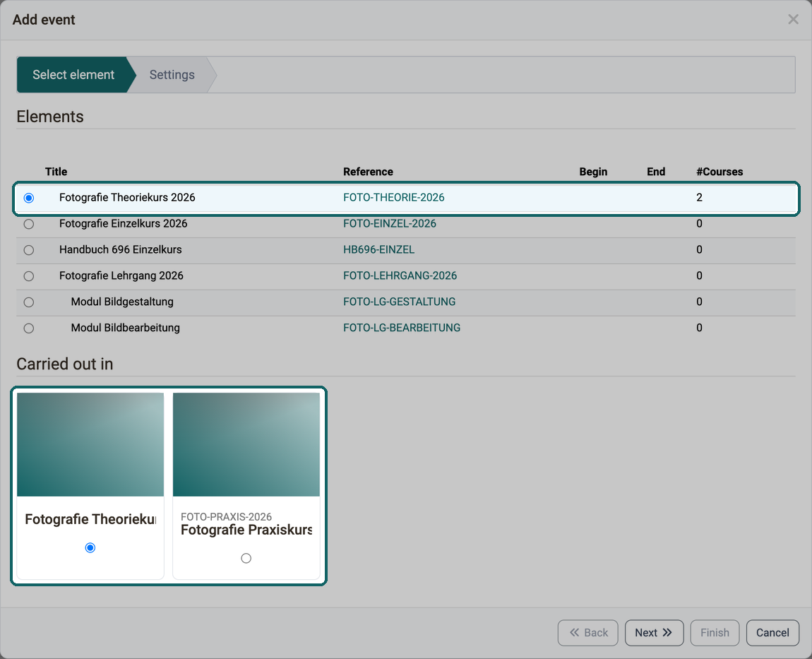Click the Begin column header
Viewport: 812px width, 659px height.
pyautogui.click(x=593, y=172)
